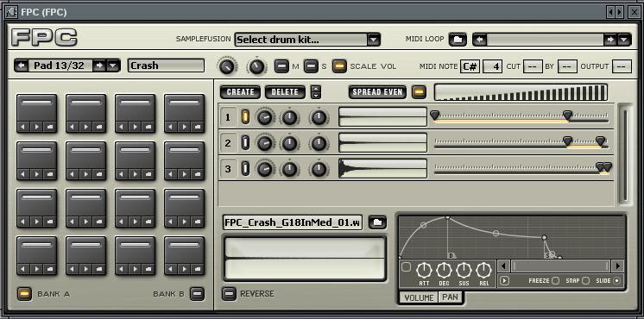Enable the REVERSE sample toggle
644x319 pixels.
point(229,294)
